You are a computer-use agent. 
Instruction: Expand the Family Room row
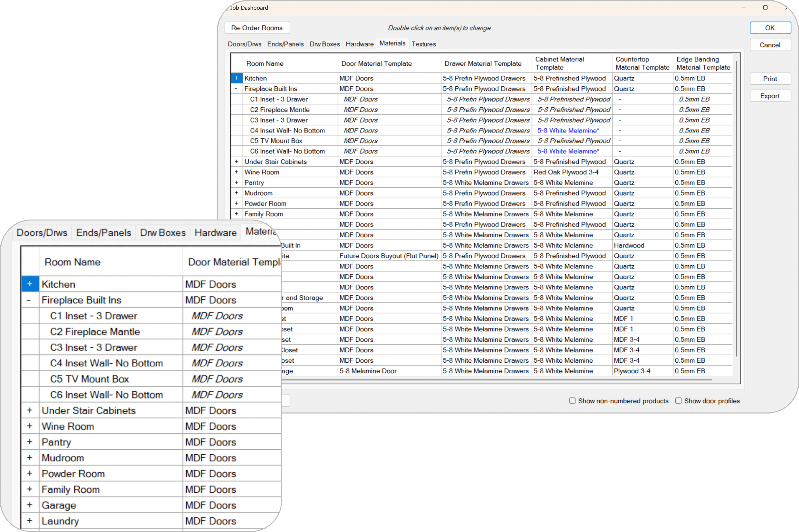point(237,214)
